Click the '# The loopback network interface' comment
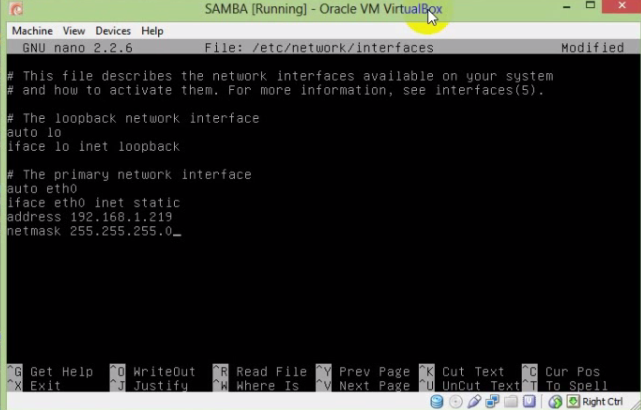This screenshot has height=410, width=641. 133,118
